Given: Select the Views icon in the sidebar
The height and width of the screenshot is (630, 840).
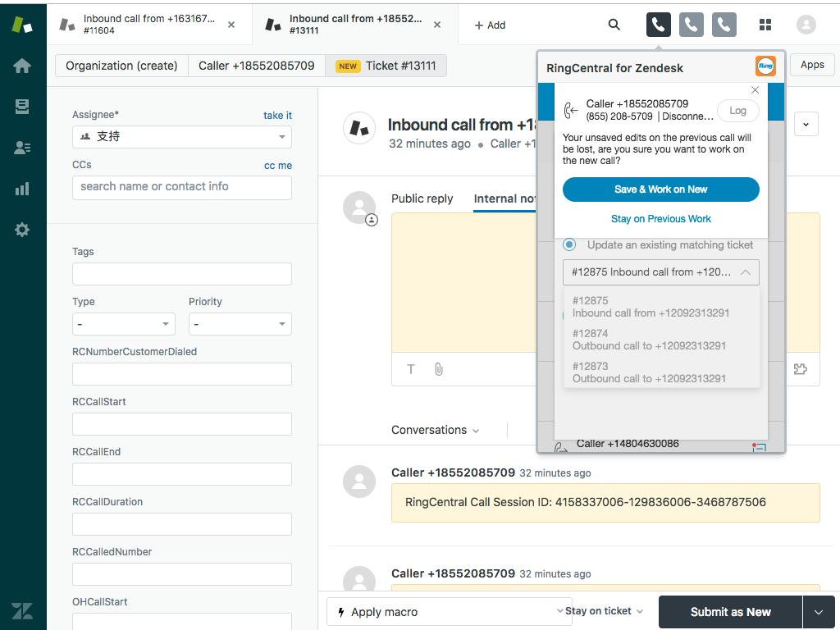Looking at the screenshot, I should point(22,105).
